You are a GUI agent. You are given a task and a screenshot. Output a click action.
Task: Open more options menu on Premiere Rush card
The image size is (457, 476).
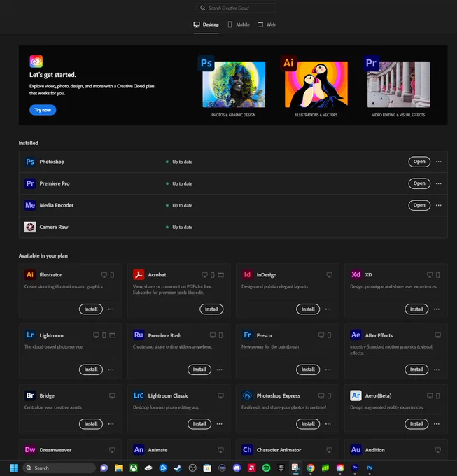(x=219, y=370)
